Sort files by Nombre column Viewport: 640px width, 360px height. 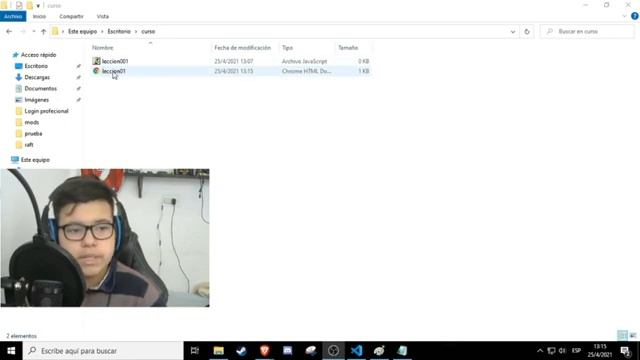[102, 48]
